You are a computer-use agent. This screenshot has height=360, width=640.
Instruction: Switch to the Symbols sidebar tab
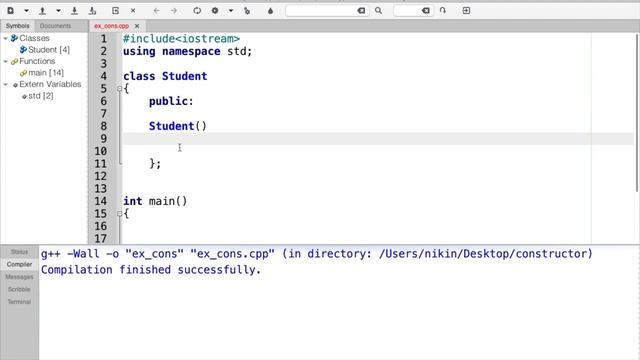click(x=18, y=26)
